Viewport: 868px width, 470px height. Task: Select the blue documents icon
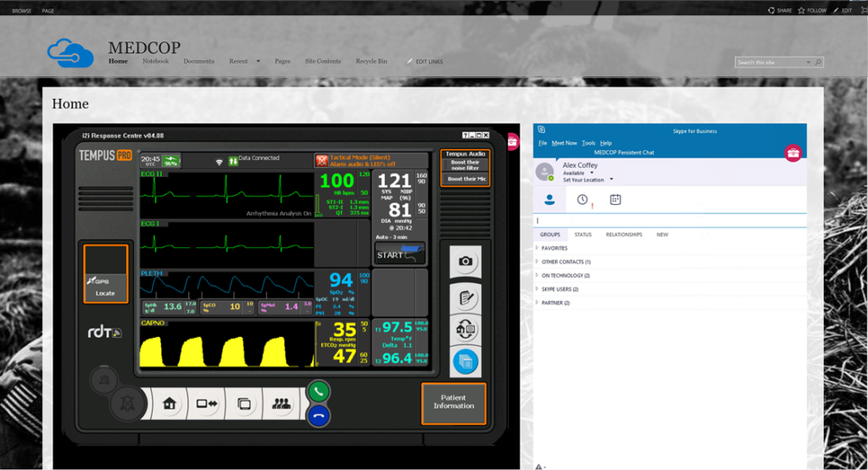pos(465,362)
